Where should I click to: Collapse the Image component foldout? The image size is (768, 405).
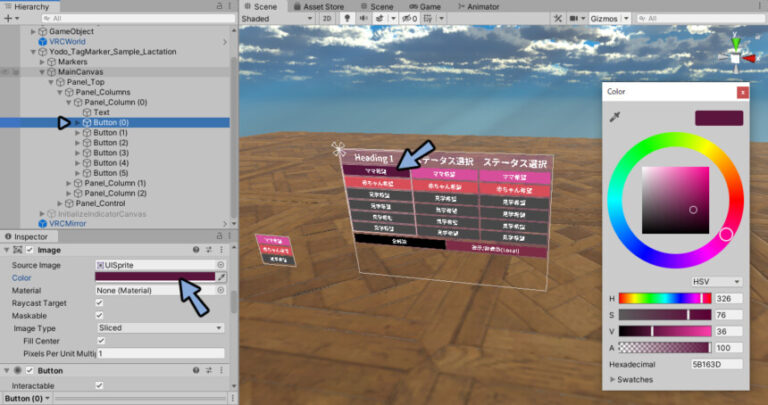pos(6,250)
